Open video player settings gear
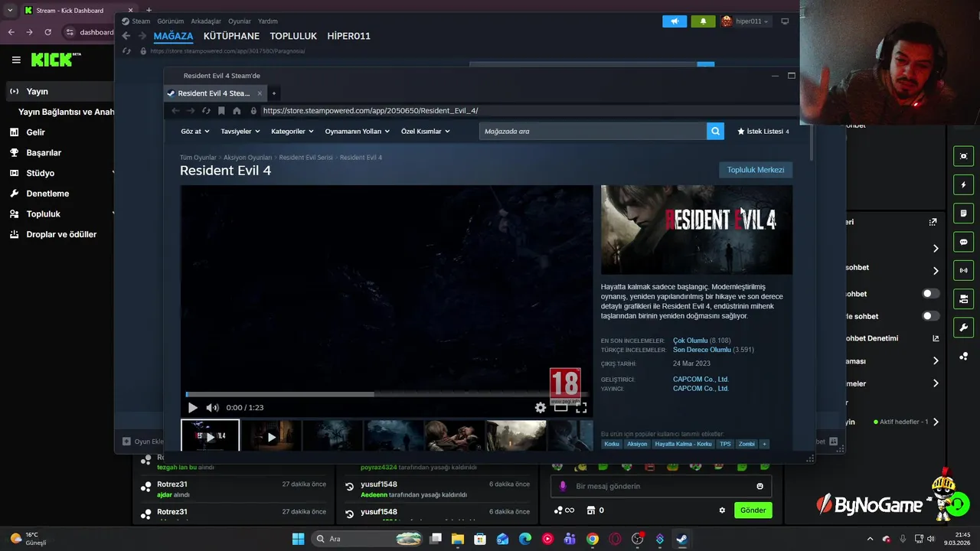Image resolution: width=980 pixels, height=551 pixels. point(541,408)
